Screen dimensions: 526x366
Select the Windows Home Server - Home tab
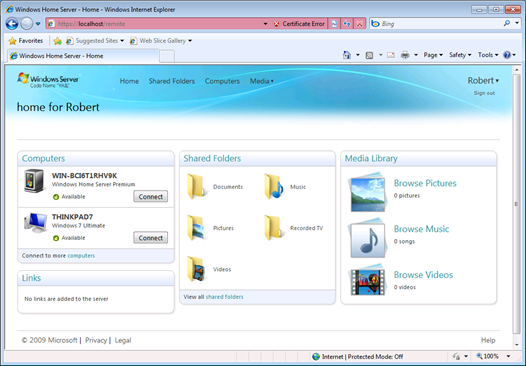(x=83, y=56)
